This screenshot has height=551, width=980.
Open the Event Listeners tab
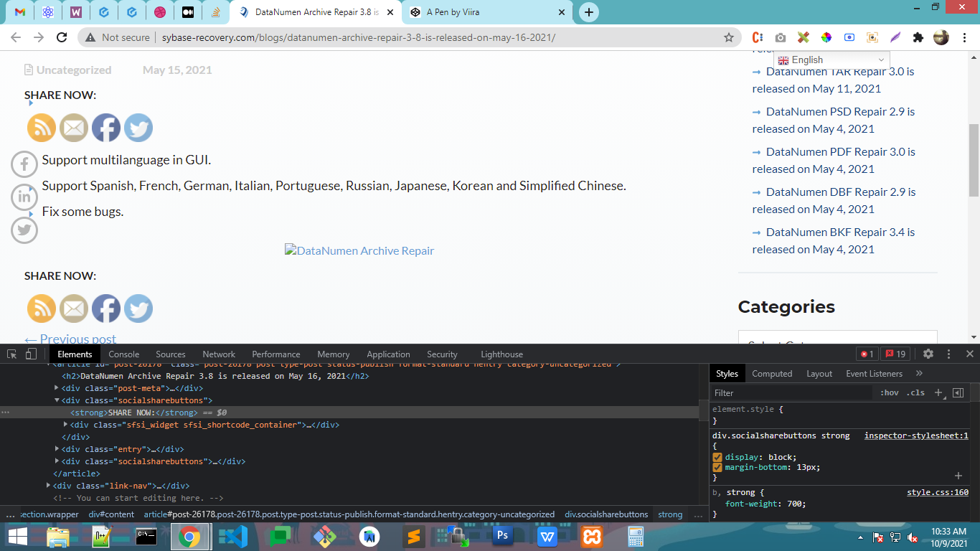874,373
